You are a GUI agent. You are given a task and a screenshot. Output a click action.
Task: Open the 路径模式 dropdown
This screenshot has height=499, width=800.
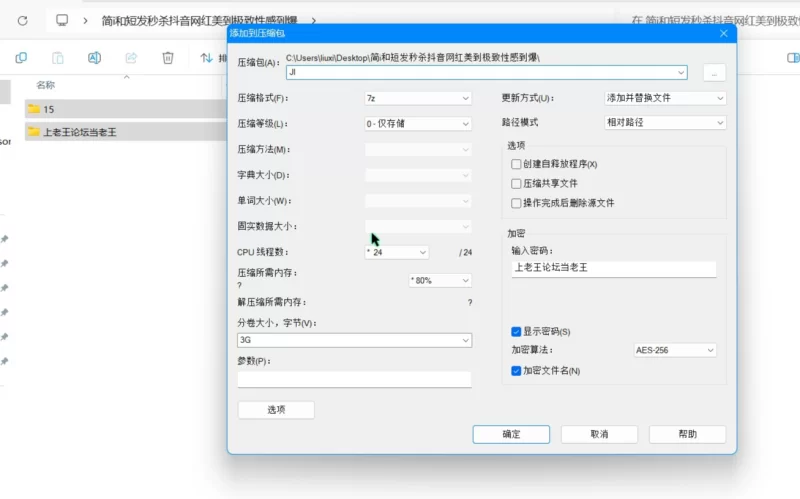coord(665,122)
